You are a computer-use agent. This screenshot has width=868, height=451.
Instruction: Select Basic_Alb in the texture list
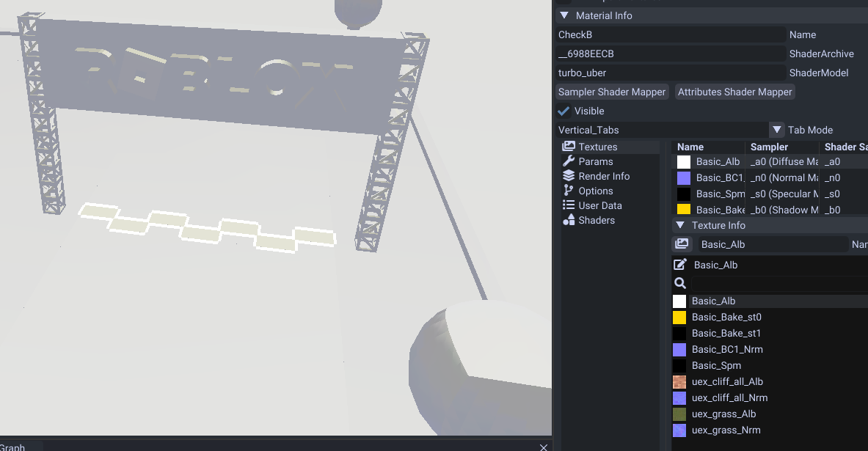coord(770,301)
